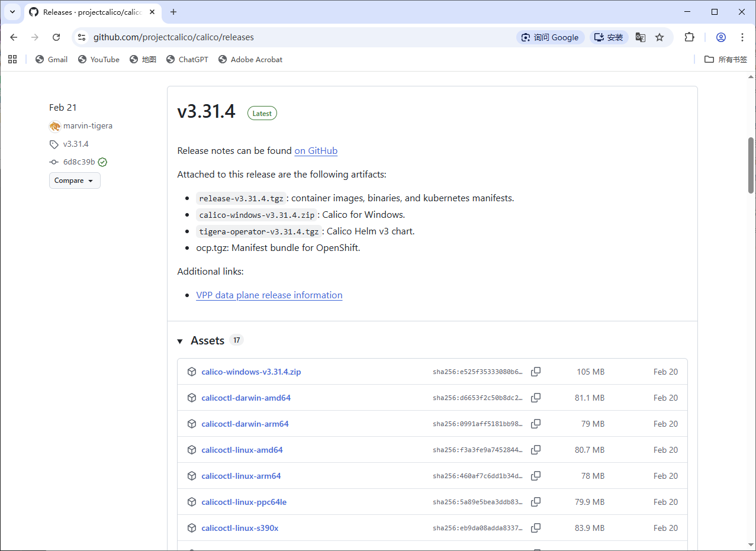
Task: Open the Compare dropdown
Action: [75, 181]
